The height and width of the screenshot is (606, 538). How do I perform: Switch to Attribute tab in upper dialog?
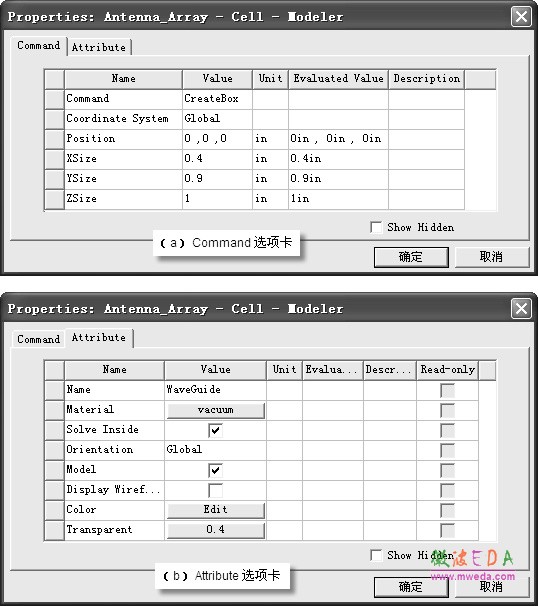tap(99, 47)
